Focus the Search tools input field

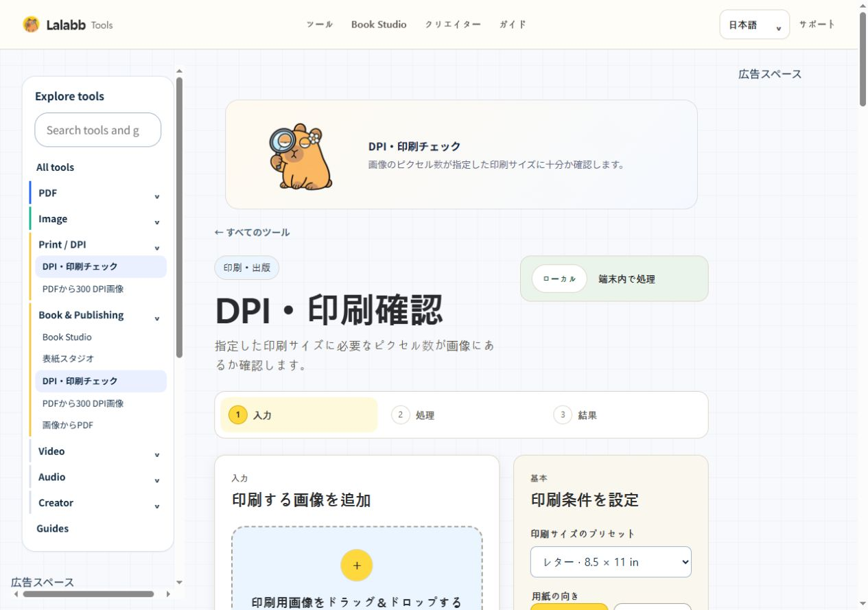click(x=98, y=130)
